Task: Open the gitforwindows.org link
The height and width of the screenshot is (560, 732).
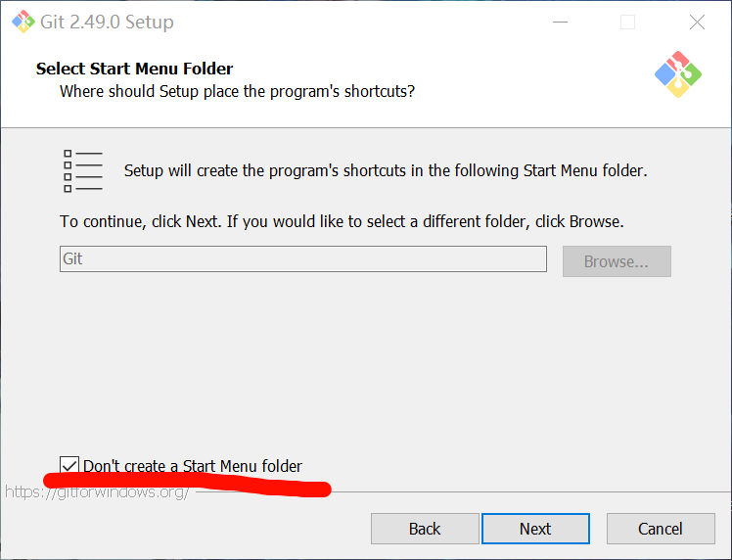Action: (97, 491)
